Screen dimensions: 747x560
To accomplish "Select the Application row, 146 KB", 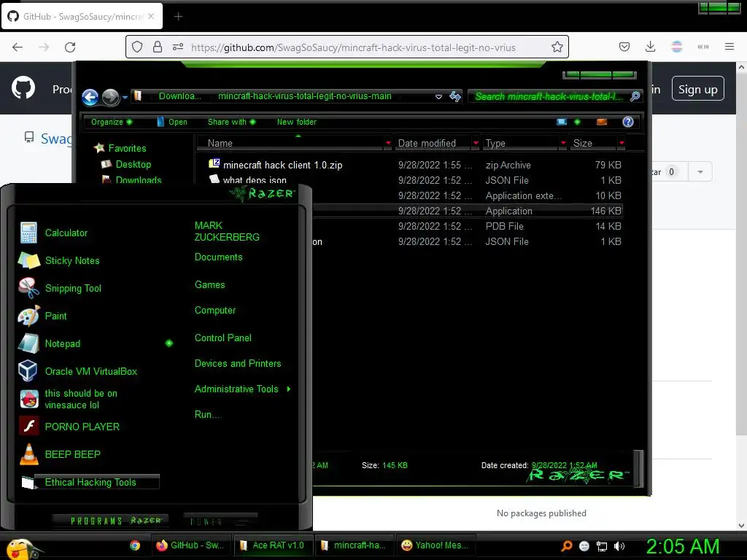I will (468, 211).
